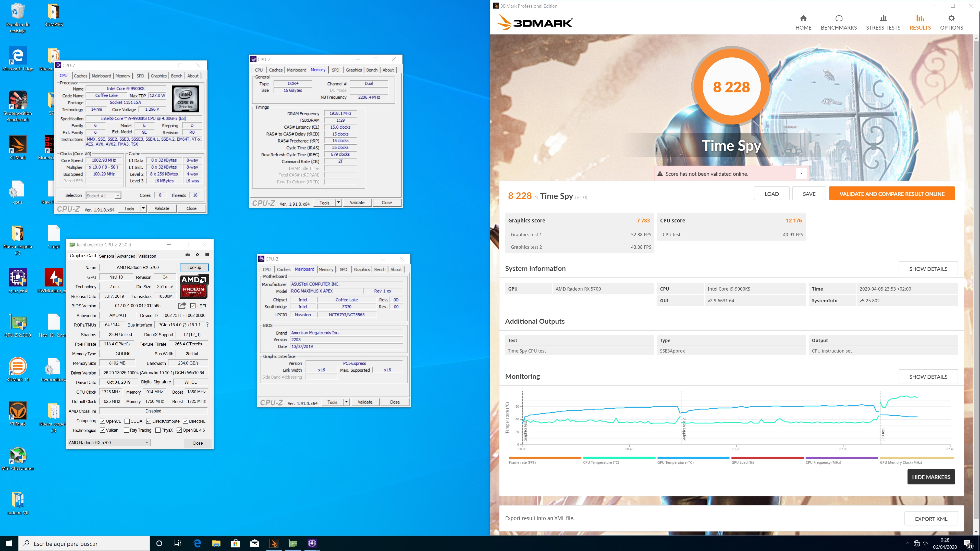Open 3DMark desktop shortcut
980x551 pixels.
[18, 147]
